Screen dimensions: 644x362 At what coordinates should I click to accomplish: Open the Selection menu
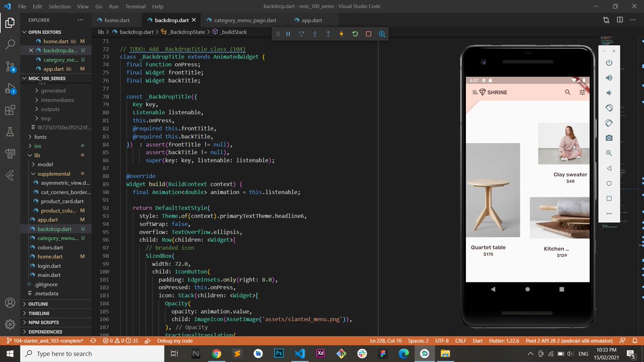click(x=60, y=6)
